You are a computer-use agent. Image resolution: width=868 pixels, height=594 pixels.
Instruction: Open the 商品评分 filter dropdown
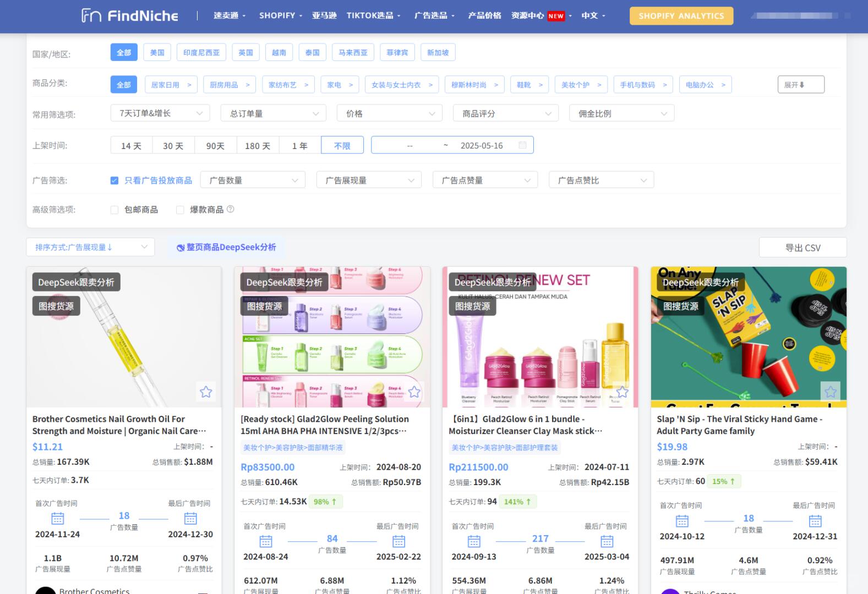point(506,113)
